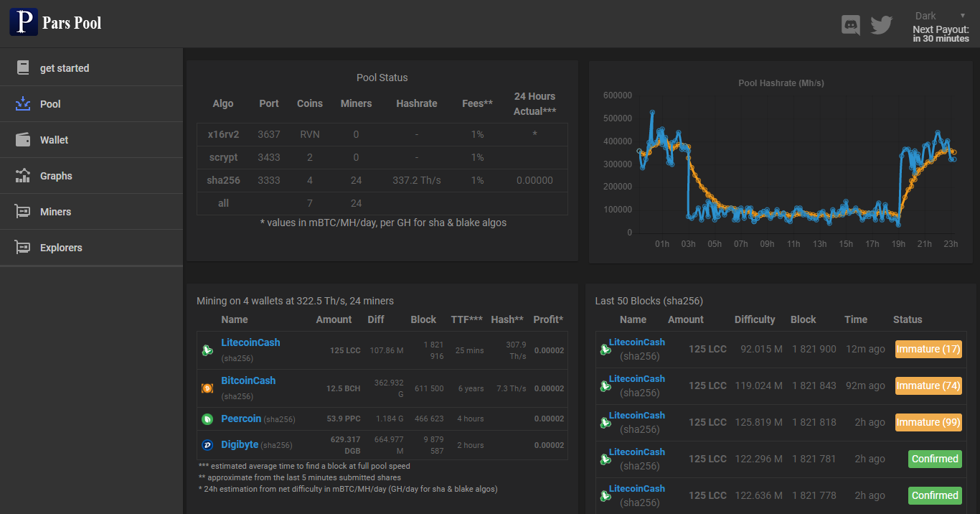Click Confirmed badge for block 1 821 778
The width and height of the screenshot is (980, 514).
[x=935, y=496]
